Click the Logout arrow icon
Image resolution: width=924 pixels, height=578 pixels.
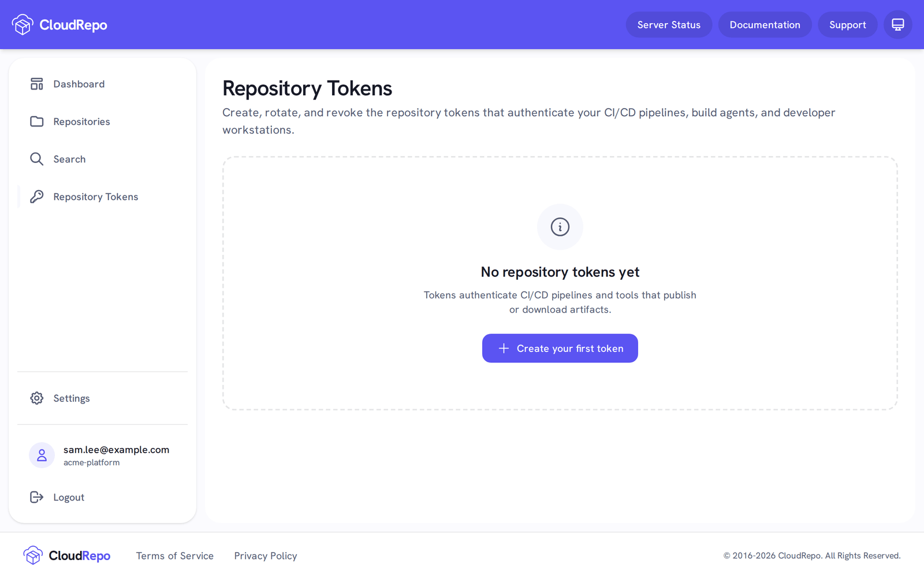[37, 497]
